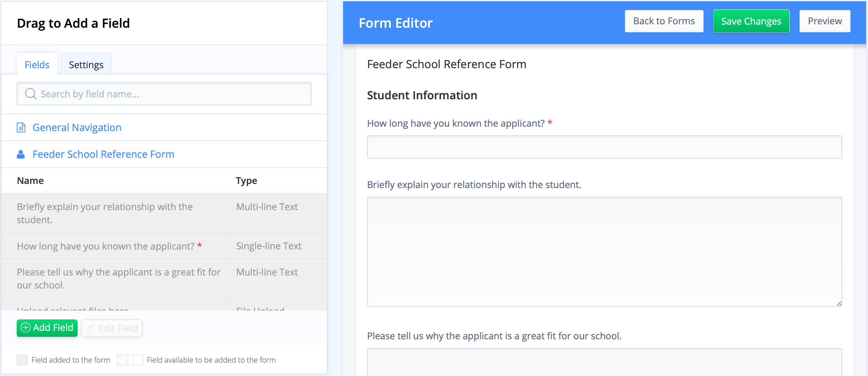
Task: Click the relationship explanation text area
Action: tap(604, 252)
